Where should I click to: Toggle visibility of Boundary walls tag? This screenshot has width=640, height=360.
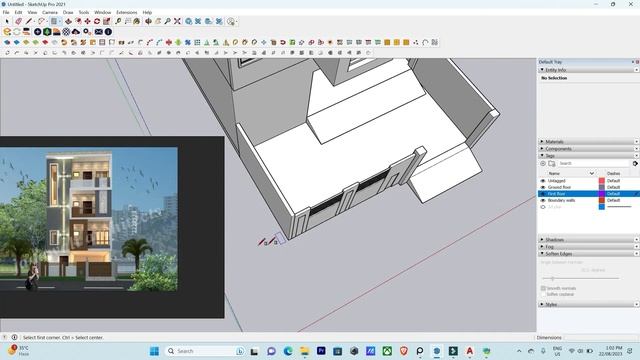pyautogui.click(x=543, y=200)
